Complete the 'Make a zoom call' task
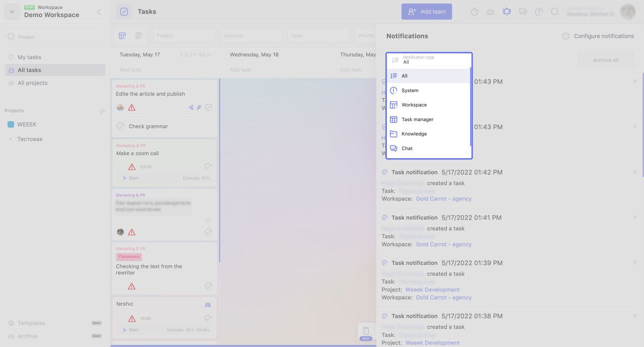This screenshot has height=347, width=644. pos(208,167)
